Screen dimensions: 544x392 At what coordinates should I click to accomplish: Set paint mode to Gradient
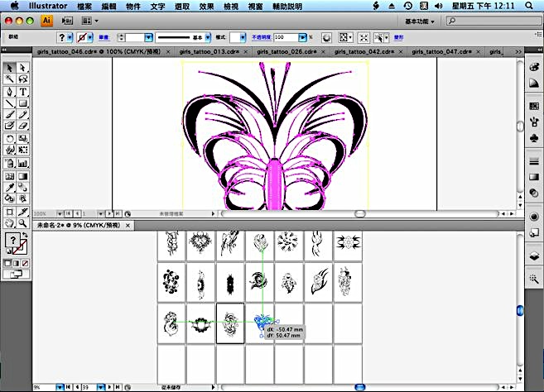pos(16,264)
